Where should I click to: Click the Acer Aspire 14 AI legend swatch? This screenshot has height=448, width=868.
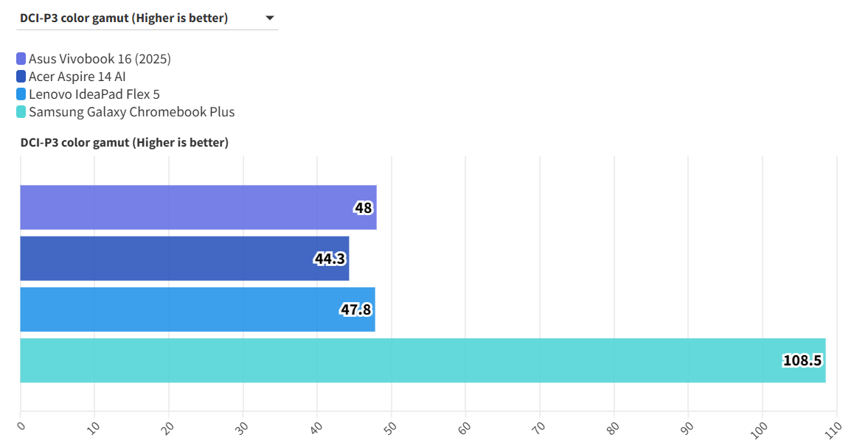click(x=21, y=77)
